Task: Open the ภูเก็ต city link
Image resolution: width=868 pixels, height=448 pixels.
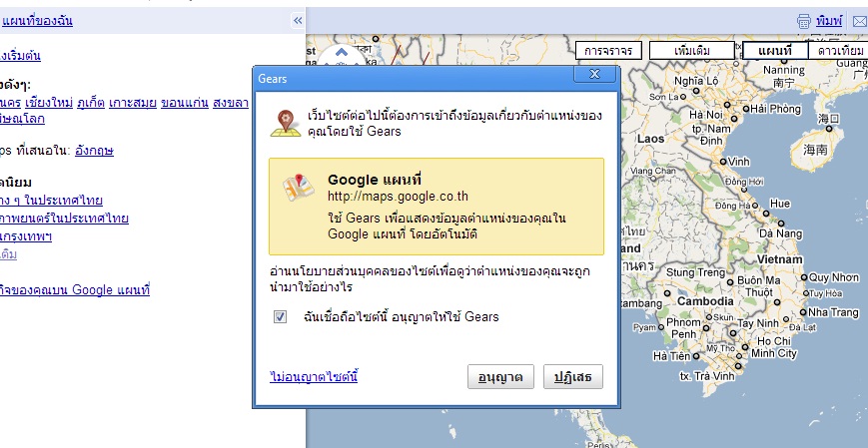Action: (x=91, y=103)
